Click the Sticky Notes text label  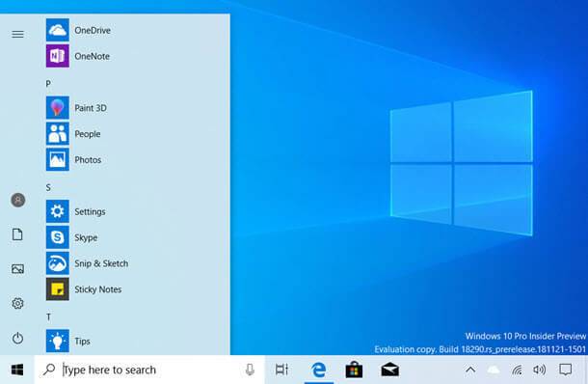pos(98,289)
